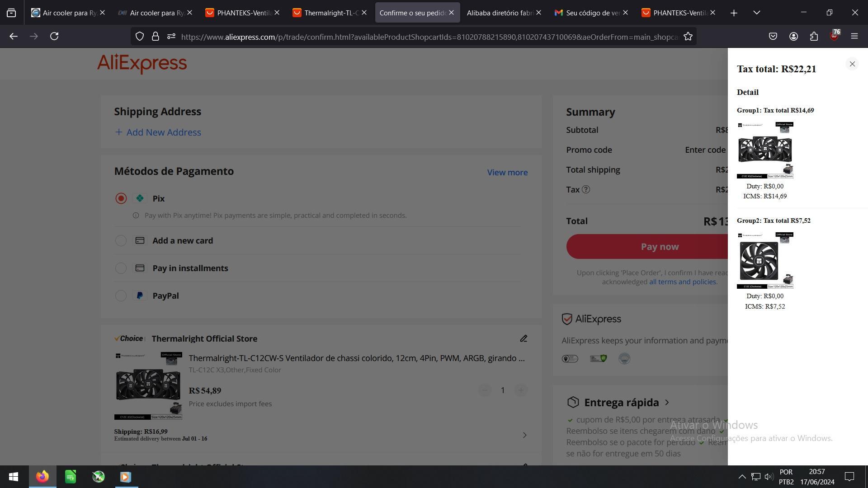868x488 pixels.
Task: Open the triple fan product thumbnail in cart
Action: click(148, 386)
